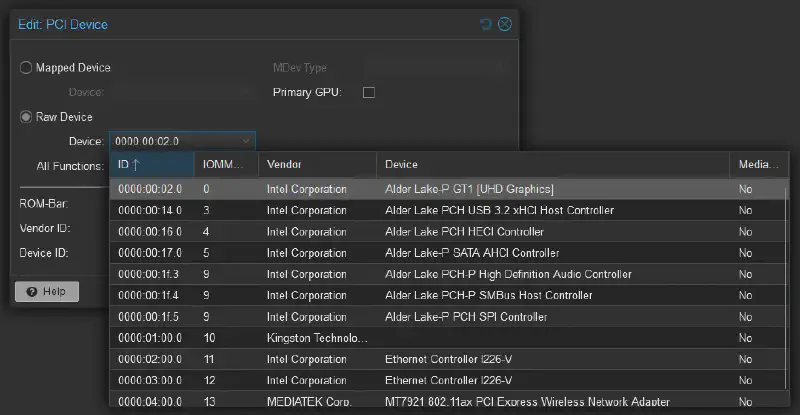Select Alder Lake-P GT1 UHD Graphics device

click(469, 189)
